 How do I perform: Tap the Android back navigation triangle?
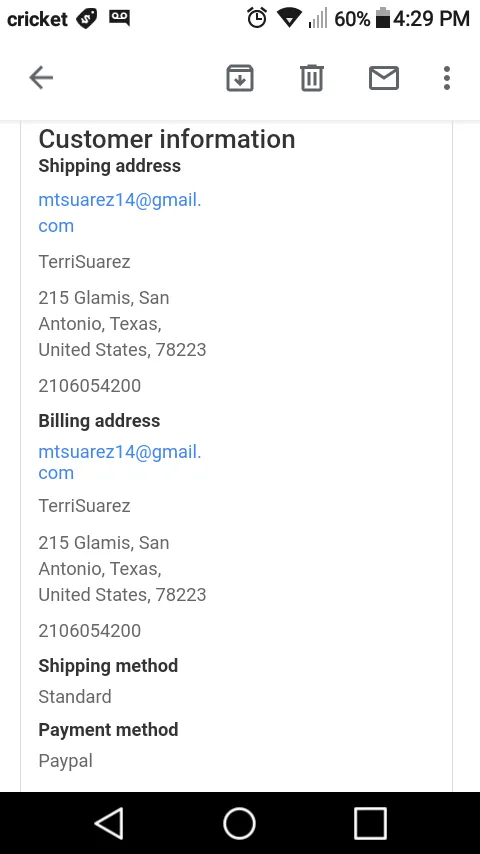coord(109,823)
